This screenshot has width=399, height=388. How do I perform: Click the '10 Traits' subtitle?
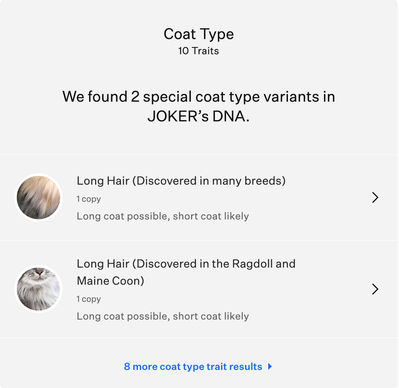199,51
